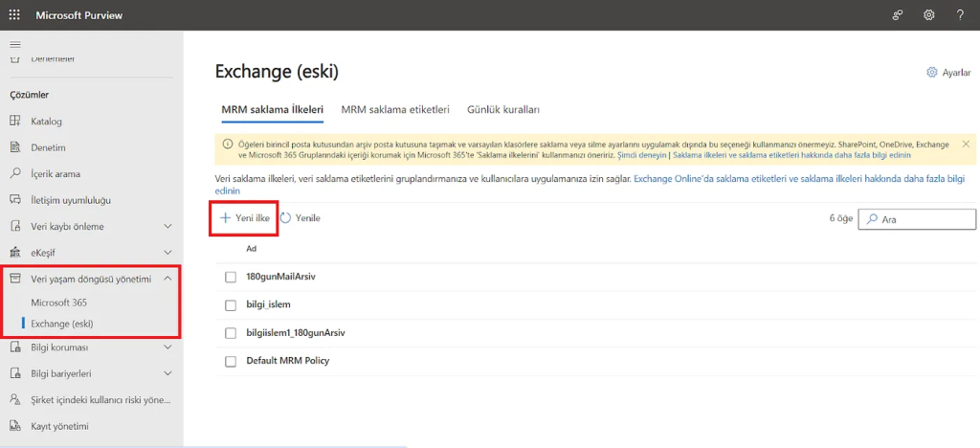Open Denetim in the sidebar

pos(48,147)
